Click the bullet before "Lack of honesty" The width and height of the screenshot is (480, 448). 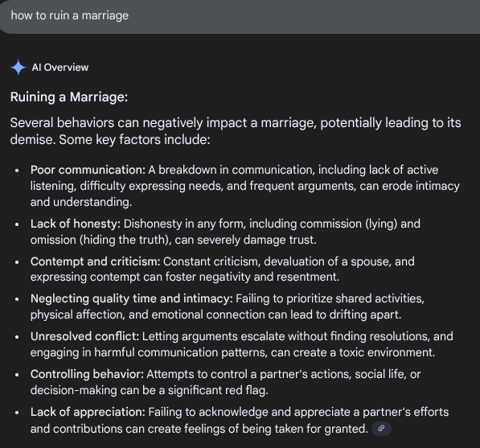point(17,224)
